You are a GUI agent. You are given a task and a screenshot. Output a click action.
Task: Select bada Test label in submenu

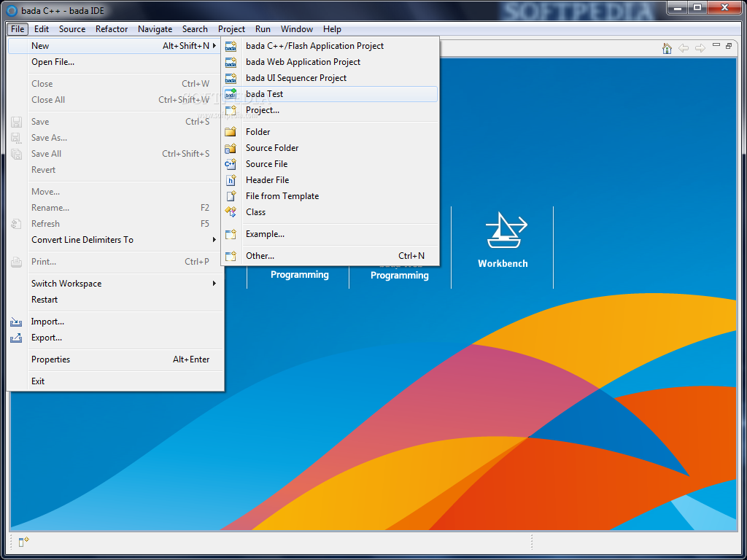tap(264, 94)
